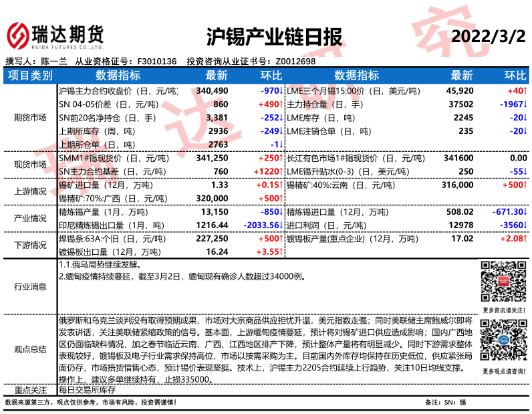Select the 下游情况 category cell
The image size is (532, 414).
click(x=30, y=245)
